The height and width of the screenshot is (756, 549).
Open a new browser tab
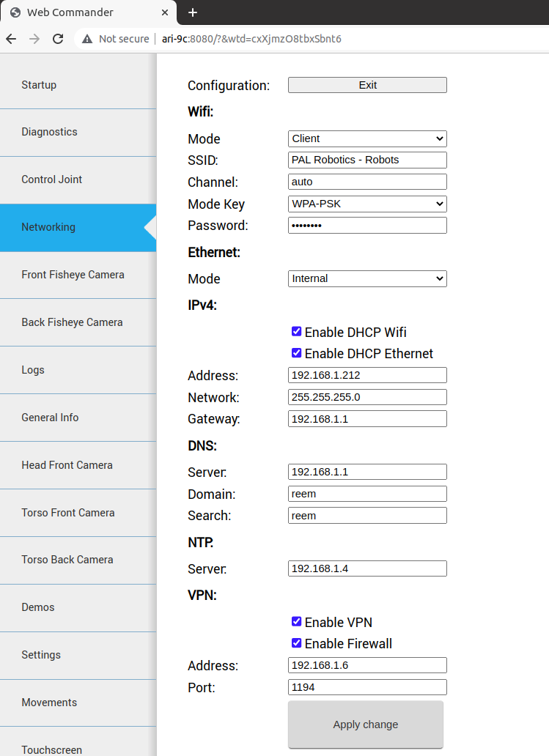193,12
